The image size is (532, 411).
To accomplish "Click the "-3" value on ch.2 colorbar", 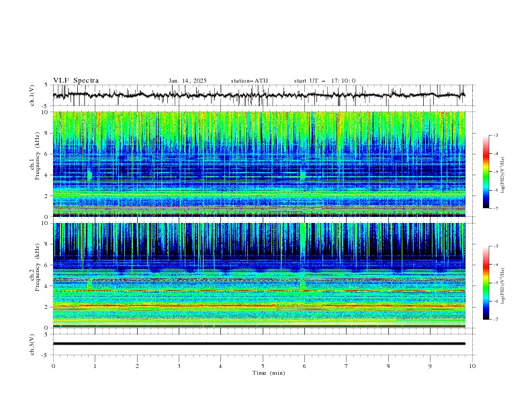I will pos(495,246).
